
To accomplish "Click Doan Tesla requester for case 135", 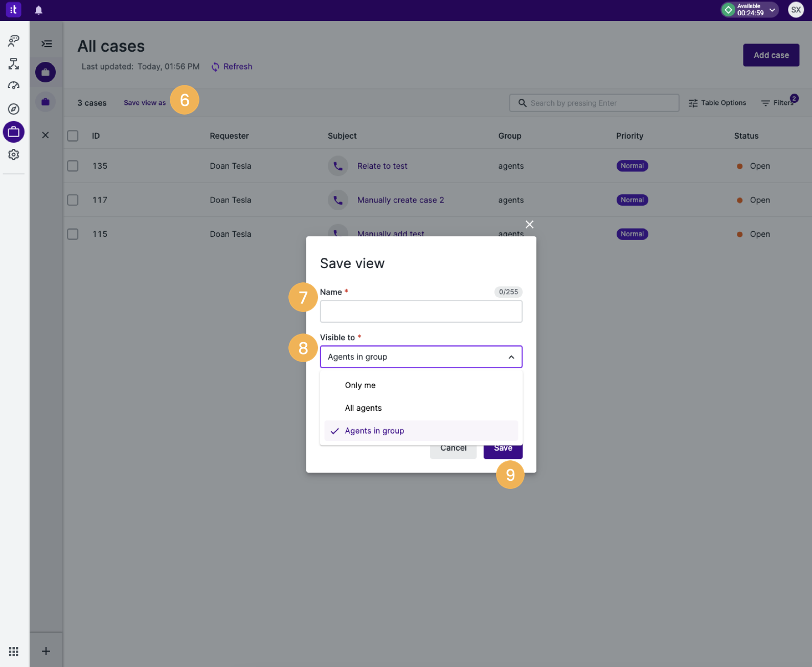I will pos(230,166).
